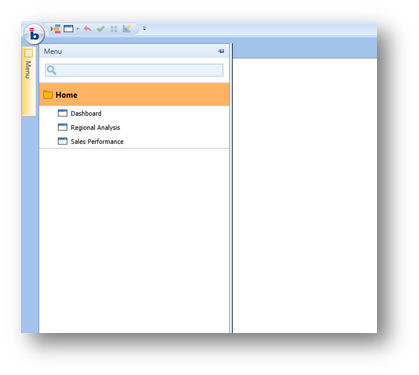Image resolution: width=419 pixels, height=375 pixels.
Task: Open Regional Analysis screen
Action: point(95,127)
